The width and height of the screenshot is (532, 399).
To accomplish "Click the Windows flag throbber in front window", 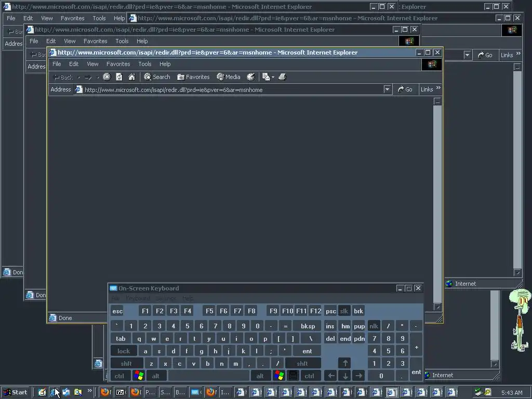I will 432,64.
